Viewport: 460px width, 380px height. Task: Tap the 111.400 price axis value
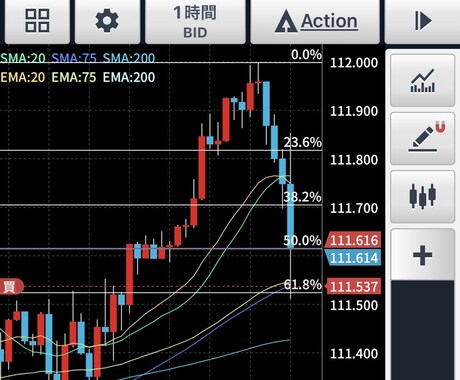(x=354, y=354)
